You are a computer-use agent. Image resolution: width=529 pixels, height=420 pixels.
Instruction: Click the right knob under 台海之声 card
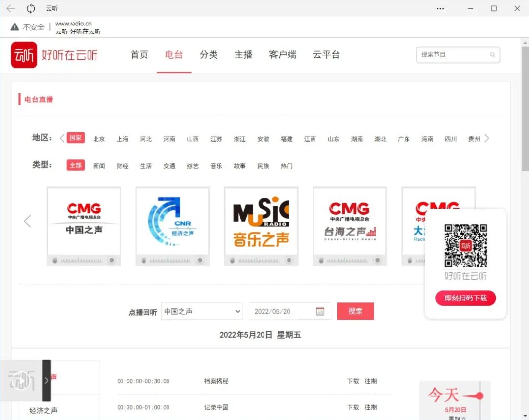378,260
